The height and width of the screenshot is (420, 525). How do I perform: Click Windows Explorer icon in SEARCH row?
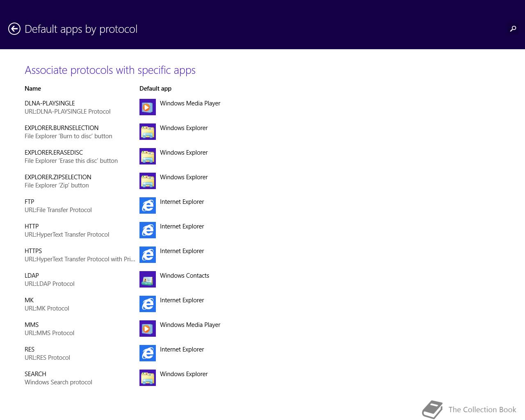click(148, 378)
